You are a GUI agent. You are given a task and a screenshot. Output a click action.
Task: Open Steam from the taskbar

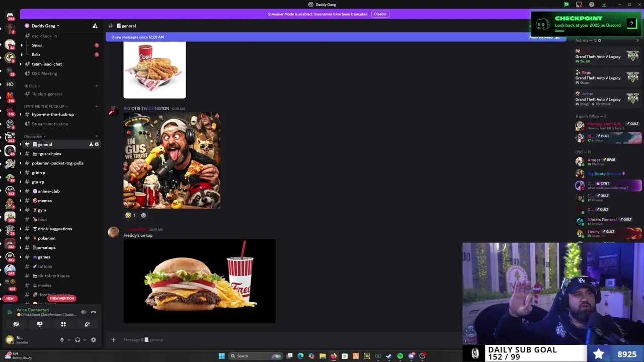pos(389,356)
